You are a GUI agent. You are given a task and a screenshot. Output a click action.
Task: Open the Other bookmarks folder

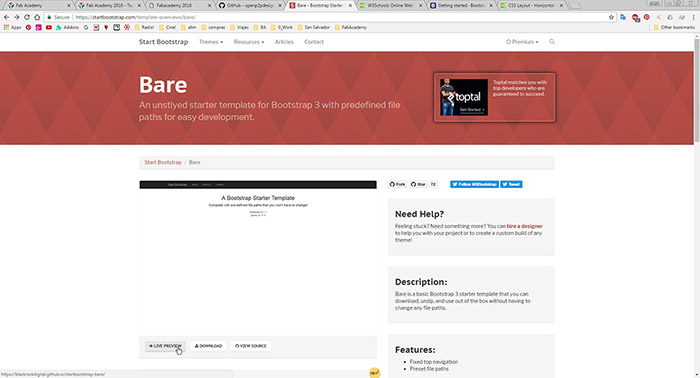pyautogui.click(x=674, y=27)
